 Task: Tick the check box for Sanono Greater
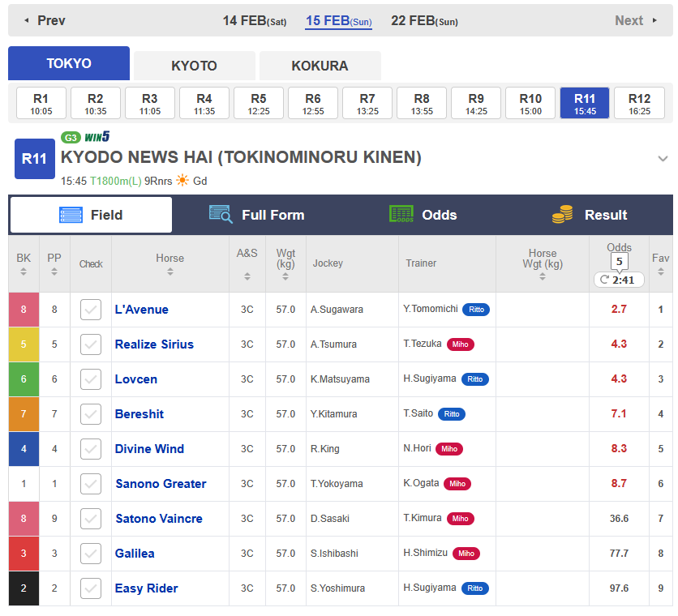[91, 484]
